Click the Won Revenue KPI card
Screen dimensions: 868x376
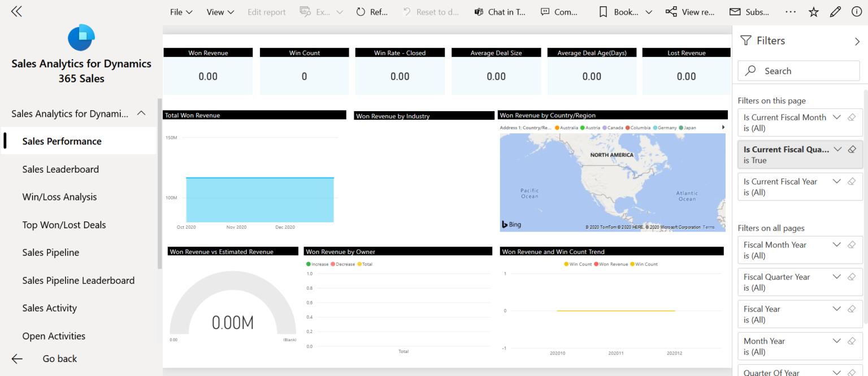[x=208, y=71]
